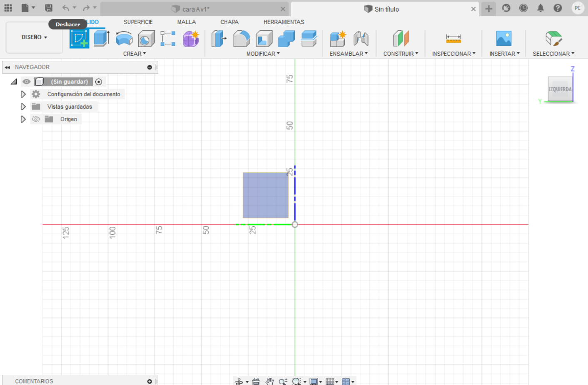The width and height of the screenshot is (588, 385).
Task: Create a New Component
Action: (338, 39)
